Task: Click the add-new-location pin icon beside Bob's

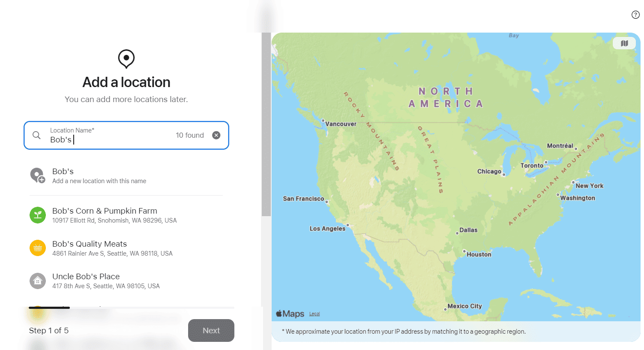Action: tap(38, 176)
